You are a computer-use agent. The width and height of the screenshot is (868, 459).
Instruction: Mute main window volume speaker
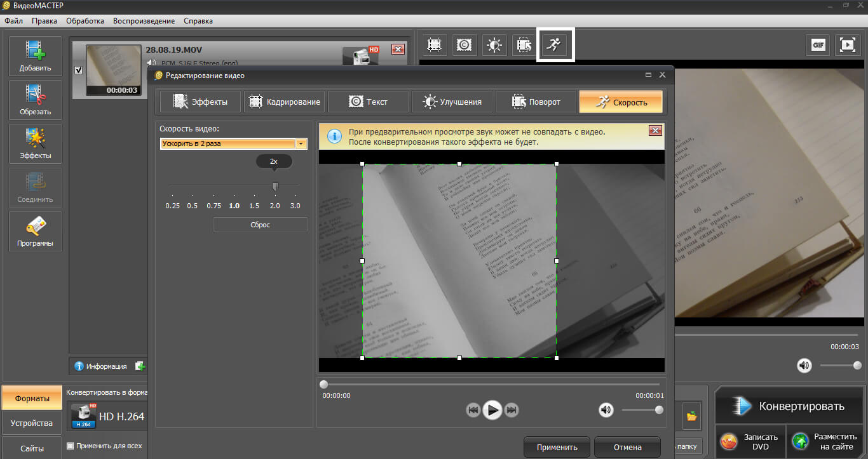tap(805, 365)
